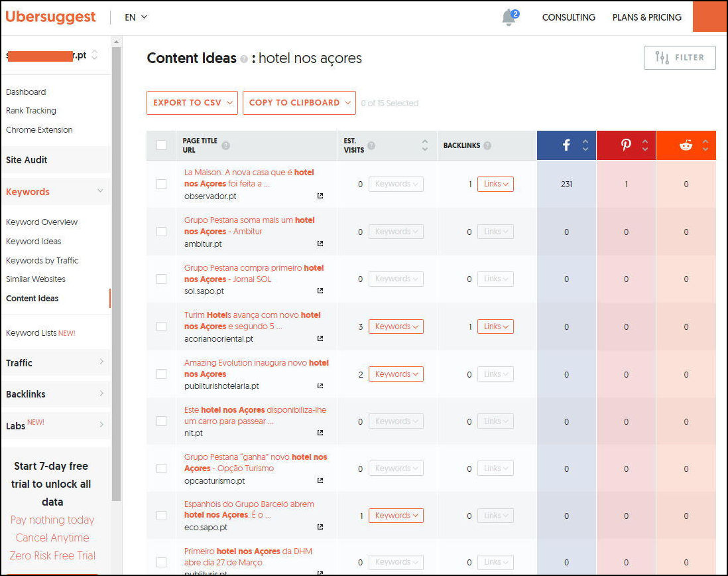The height and width of the screenshot is (576, 728).
Task: Click the Content Ideas help question icon
Action: (244, 59)
